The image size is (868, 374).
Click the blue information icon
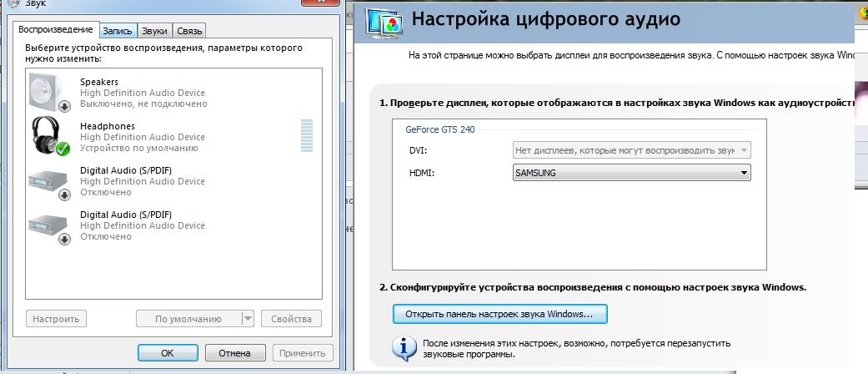404,346
